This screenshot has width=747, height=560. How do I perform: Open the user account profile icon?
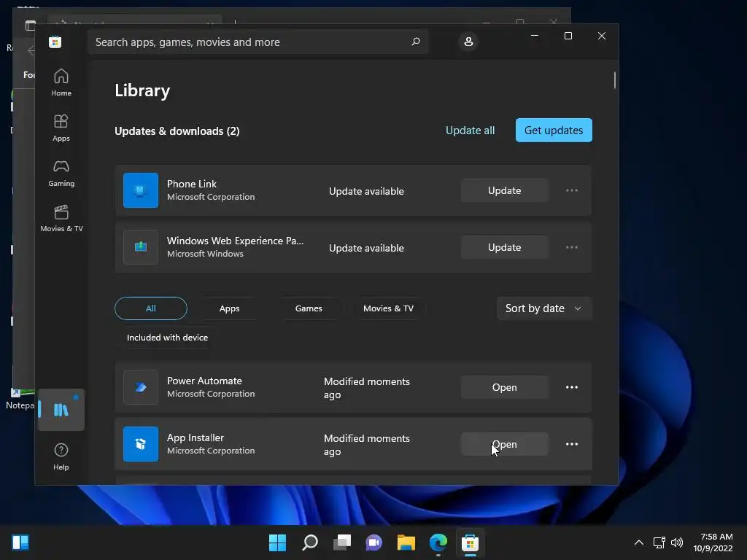(x=468, y=42)
